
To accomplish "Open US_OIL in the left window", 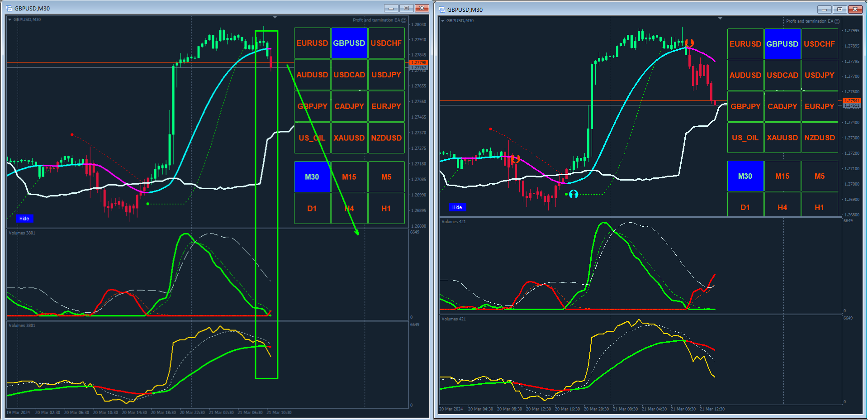I will pos(312,138).
